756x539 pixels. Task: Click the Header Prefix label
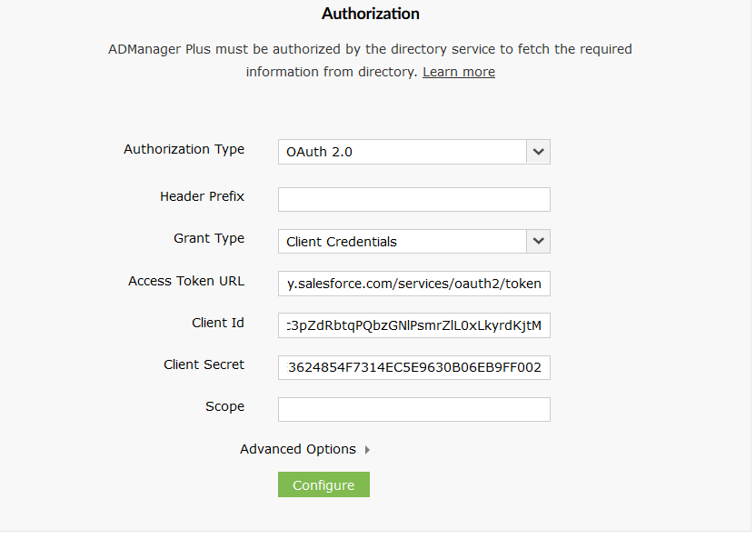[x=202, y=196]
